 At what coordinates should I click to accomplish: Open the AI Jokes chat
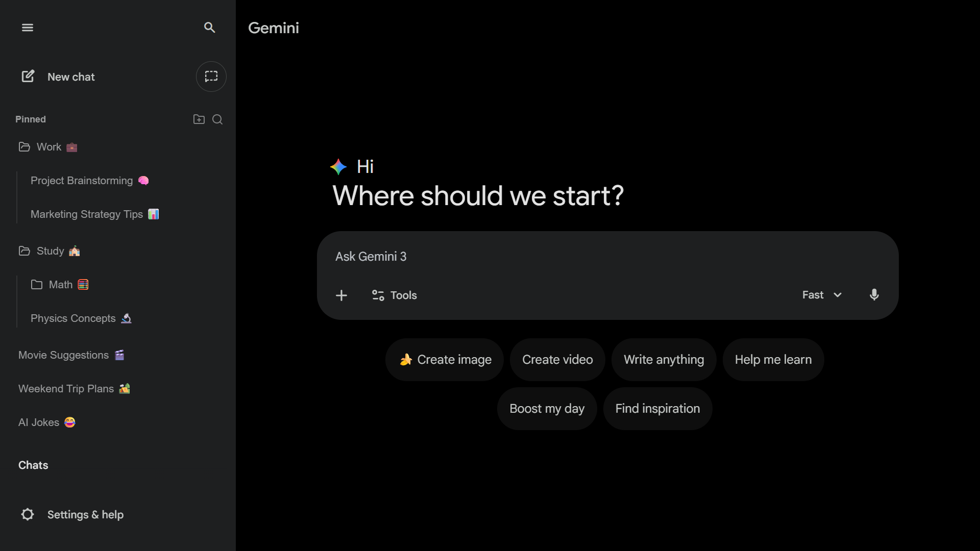pos(47,422)
